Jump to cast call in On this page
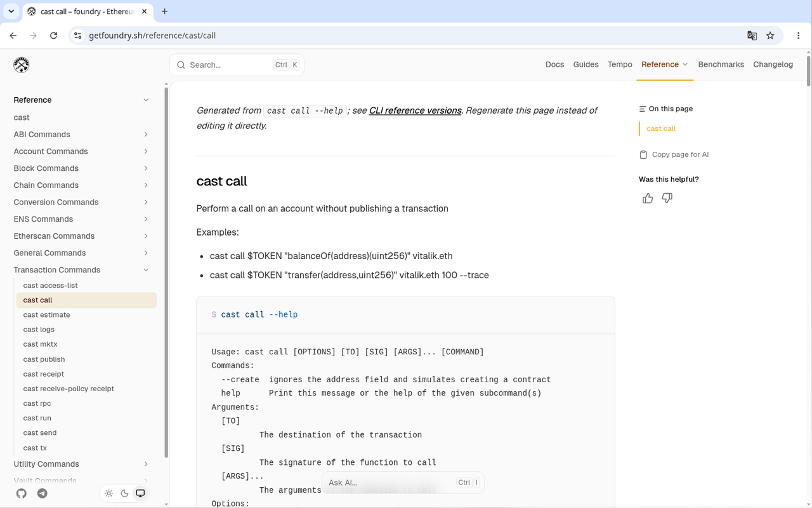Viewport: 812px width, 508px height. pos(661,128)
